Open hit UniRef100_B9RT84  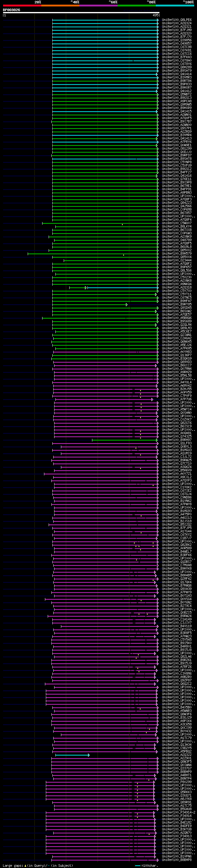coord(177,81)
